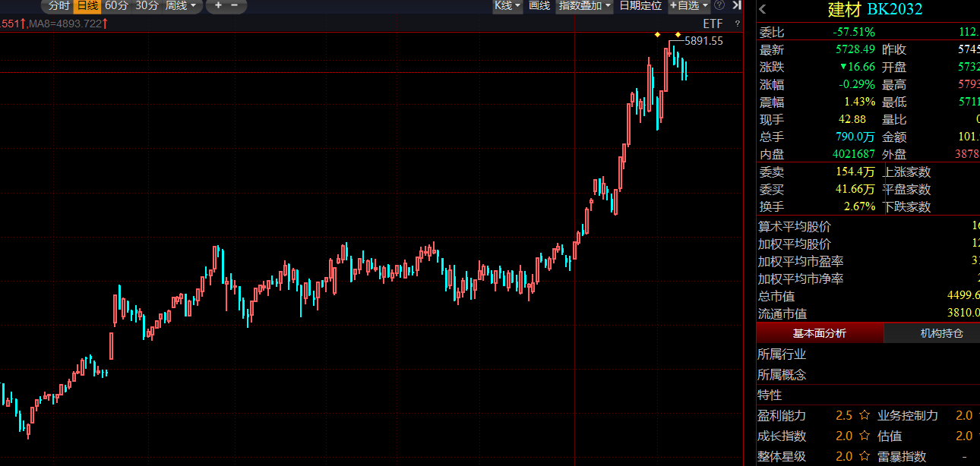Image resolution: width=980 pixels, height=466 pixels.
Task: Collapse side panel with the skip arrow icon
Action: tap(737, 5)
